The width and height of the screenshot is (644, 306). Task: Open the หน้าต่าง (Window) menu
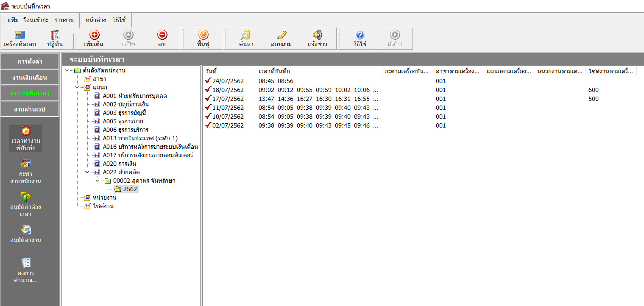click(95, 20)
